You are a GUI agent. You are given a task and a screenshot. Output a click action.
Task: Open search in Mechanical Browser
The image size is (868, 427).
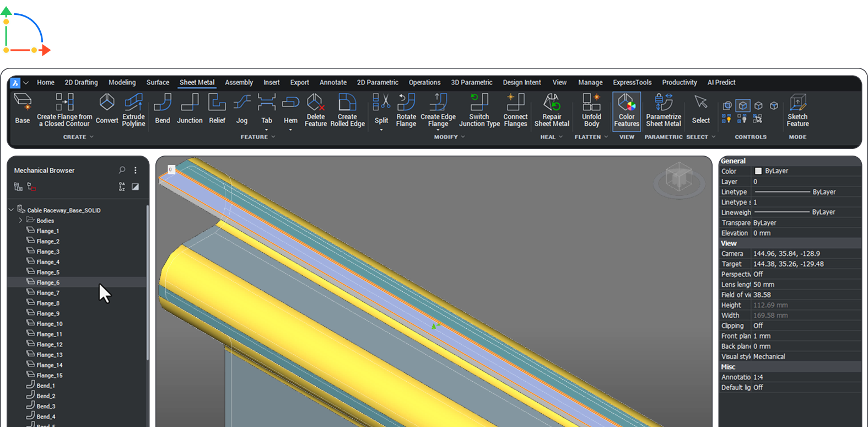tap(122, 170)
